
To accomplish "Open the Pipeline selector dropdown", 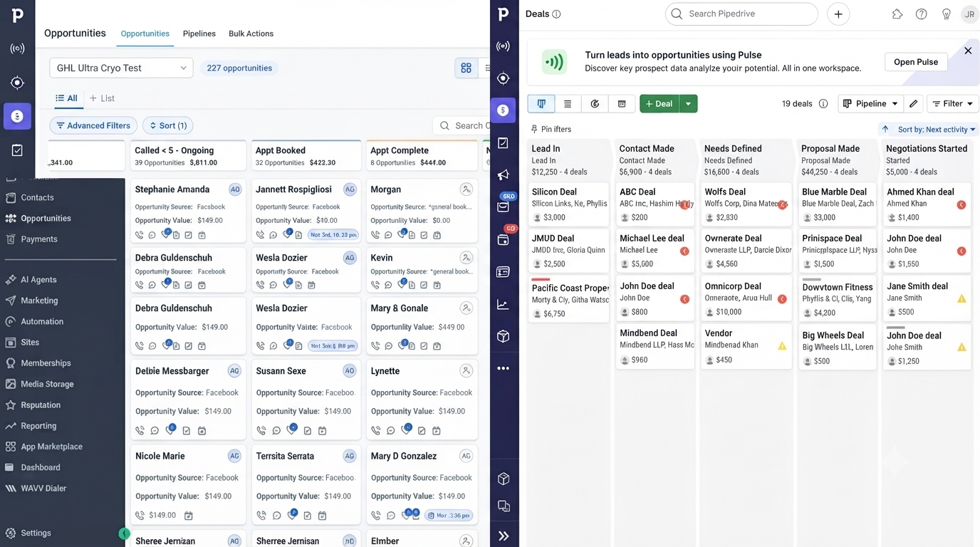I will point(870,104).
